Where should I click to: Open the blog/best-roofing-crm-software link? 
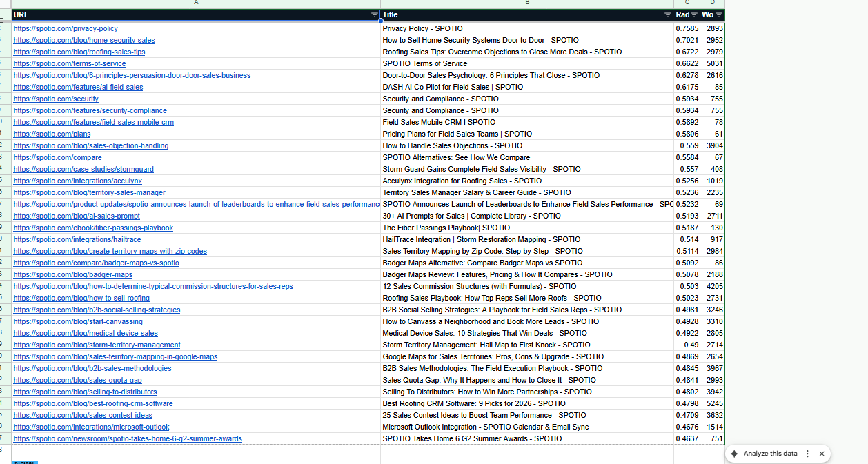93,403
